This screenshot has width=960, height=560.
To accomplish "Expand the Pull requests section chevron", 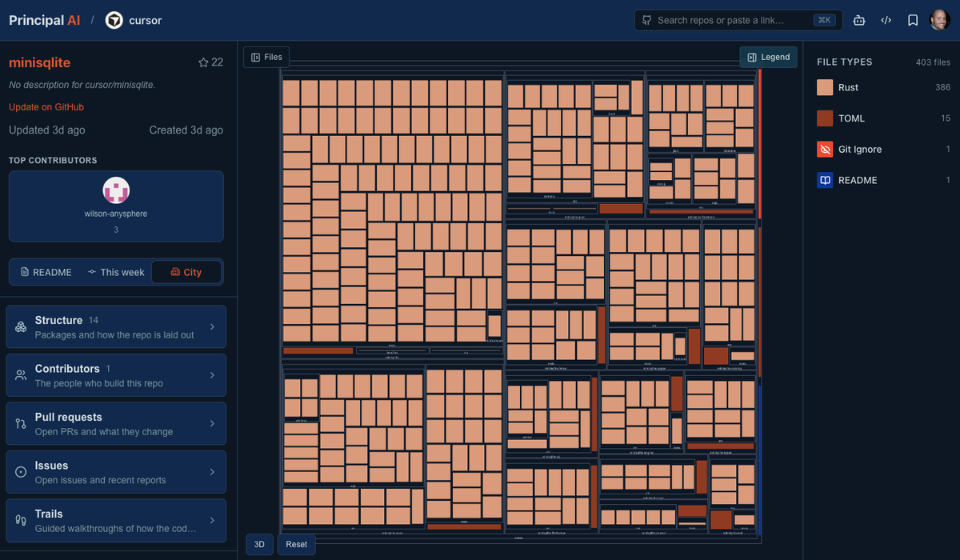I will pyautogui.click(x=212, y=424).
